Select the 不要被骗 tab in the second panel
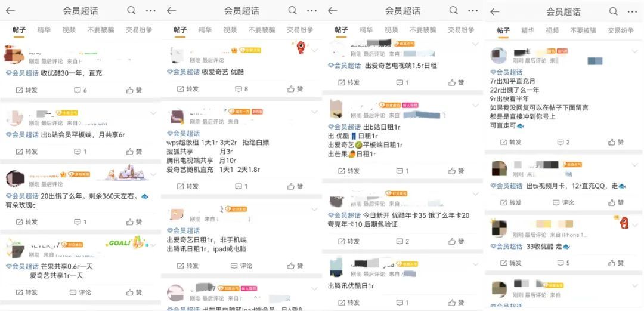The image size is (644, 311). (262, 30)
